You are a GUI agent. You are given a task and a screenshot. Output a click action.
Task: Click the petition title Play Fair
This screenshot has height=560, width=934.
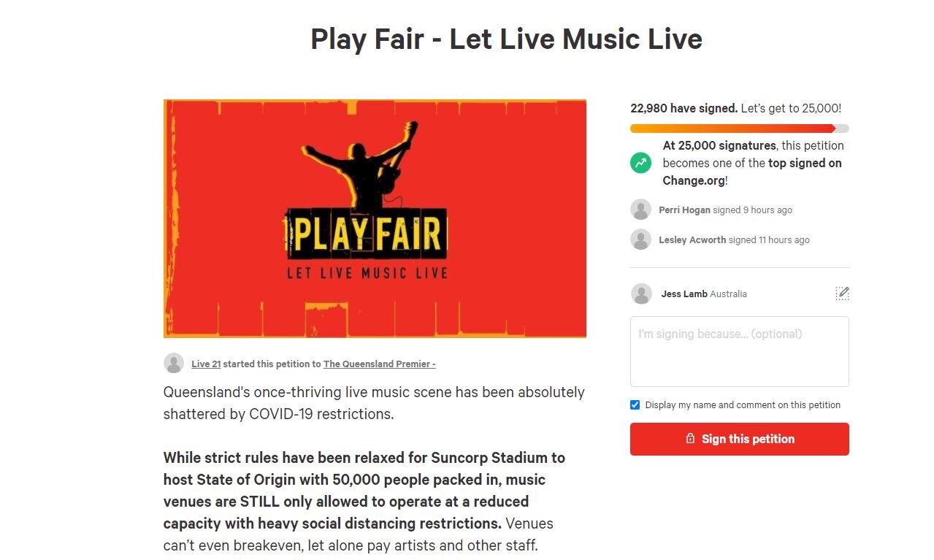(x=505, y=39)
